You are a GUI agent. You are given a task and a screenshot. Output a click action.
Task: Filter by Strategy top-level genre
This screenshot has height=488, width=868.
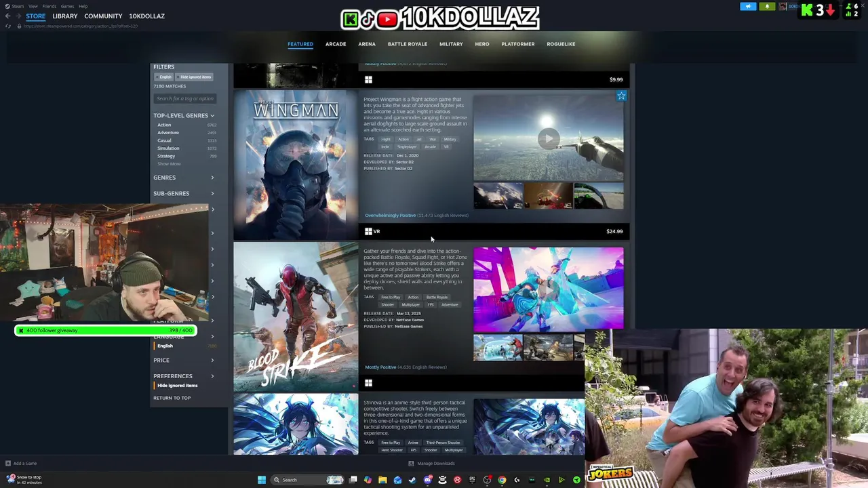pos(166,156)
